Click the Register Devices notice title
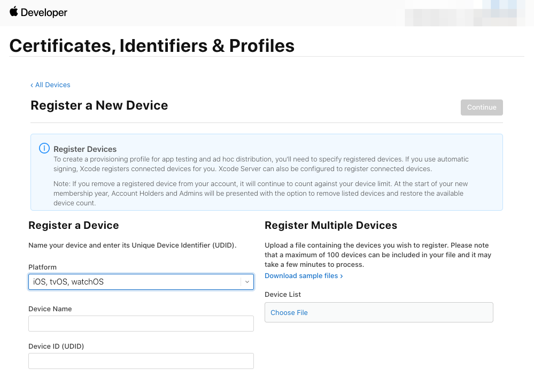This screenshot has height=392, width=534. coord(85,149)
